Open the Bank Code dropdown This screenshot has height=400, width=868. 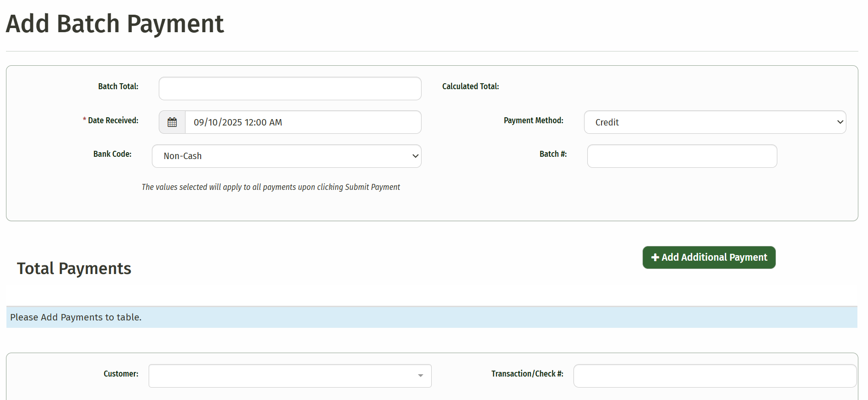coord(286,156)
